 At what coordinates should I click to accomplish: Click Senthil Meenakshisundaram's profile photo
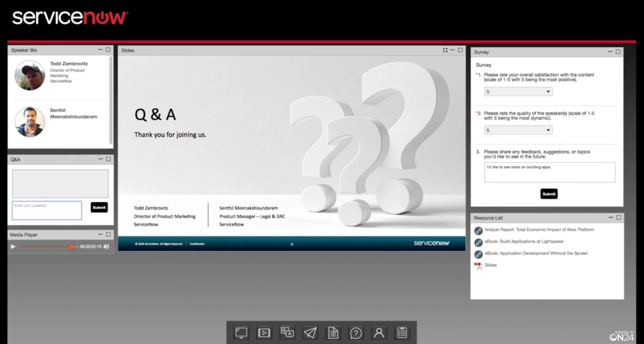(x=30, y=122)
